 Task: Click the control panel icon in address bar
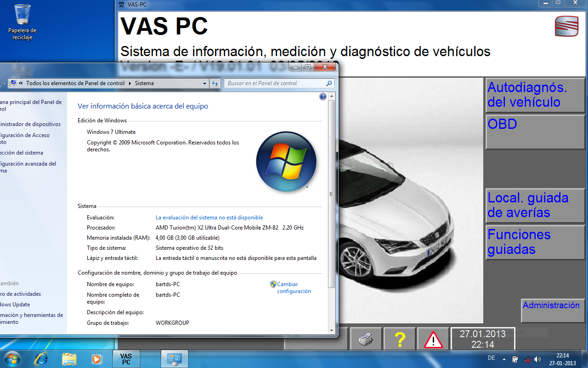point(13,83)
